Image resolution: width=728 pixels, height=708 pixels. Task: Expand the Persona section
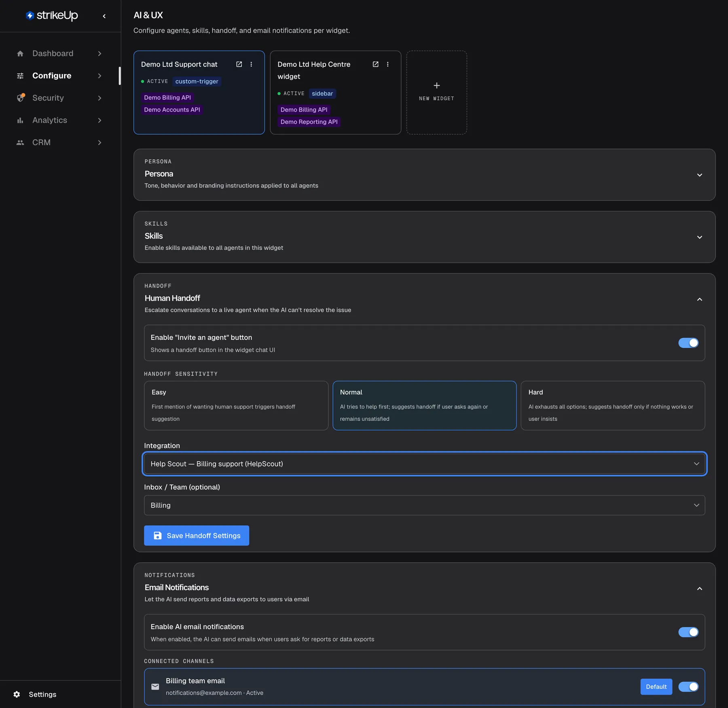point(699,175)
